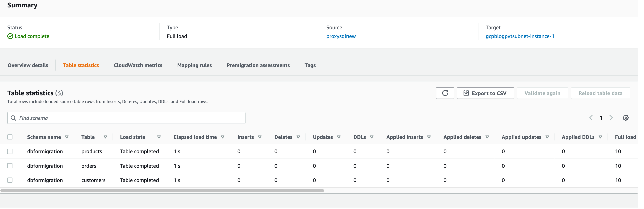Click dbformigration in the products row
Image resolution: width=644 pixels, height=209 pixels.
click(x=45, y=153)
